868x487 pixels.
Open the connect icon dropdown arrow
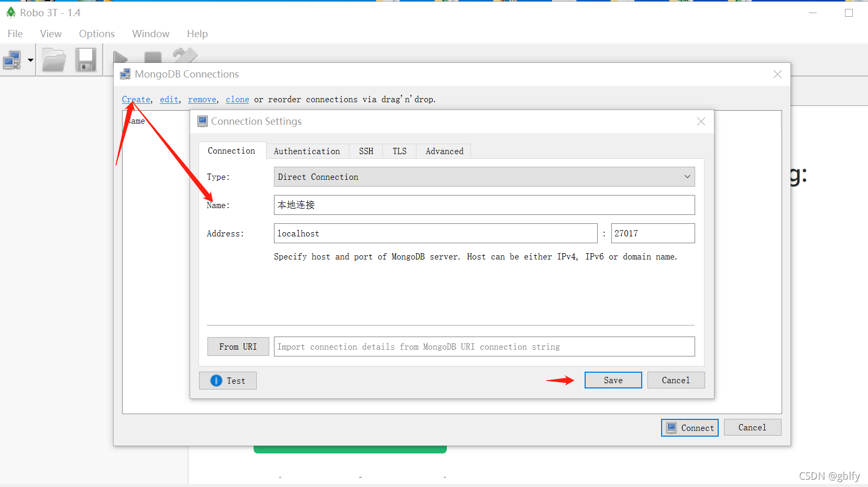[30, 60]
